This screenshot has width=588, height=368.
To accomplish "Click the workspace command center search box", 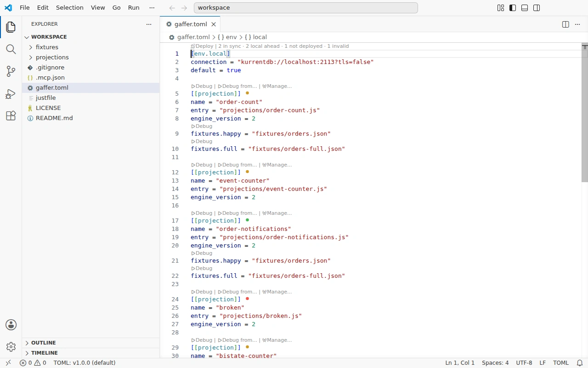I will click(x=306, y=8).
